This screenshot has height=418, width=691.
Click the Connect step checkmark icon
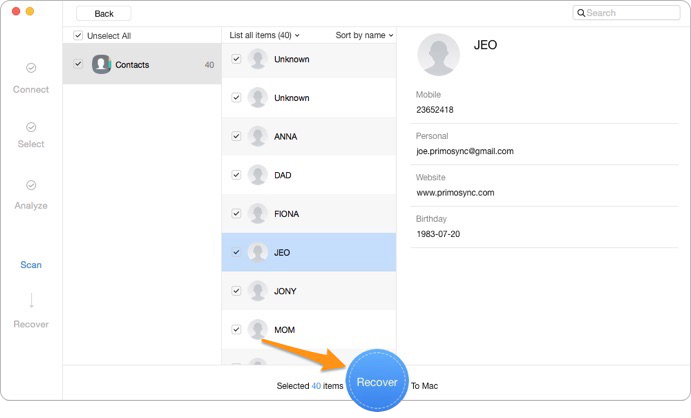tap(31, 68)
